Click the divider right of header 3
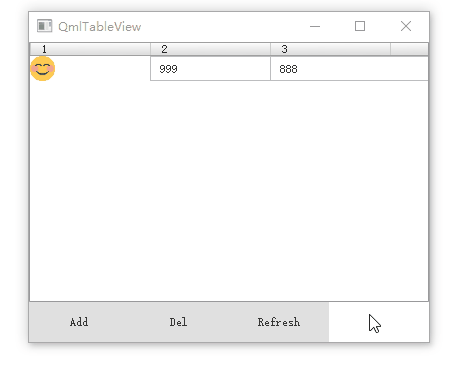 (x=390, y=49)
